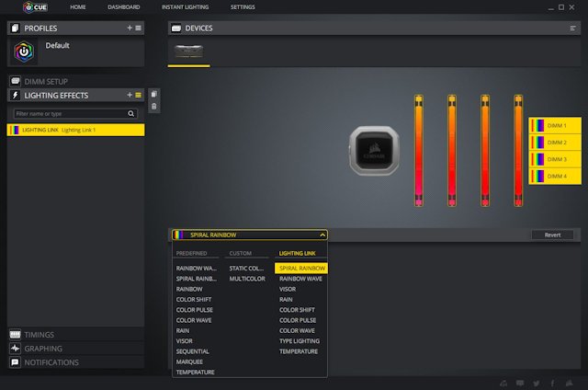Image resolution: width=588 pixels, height=390 pixels.
Task: Open the Home menu
Action: point(77,7)
